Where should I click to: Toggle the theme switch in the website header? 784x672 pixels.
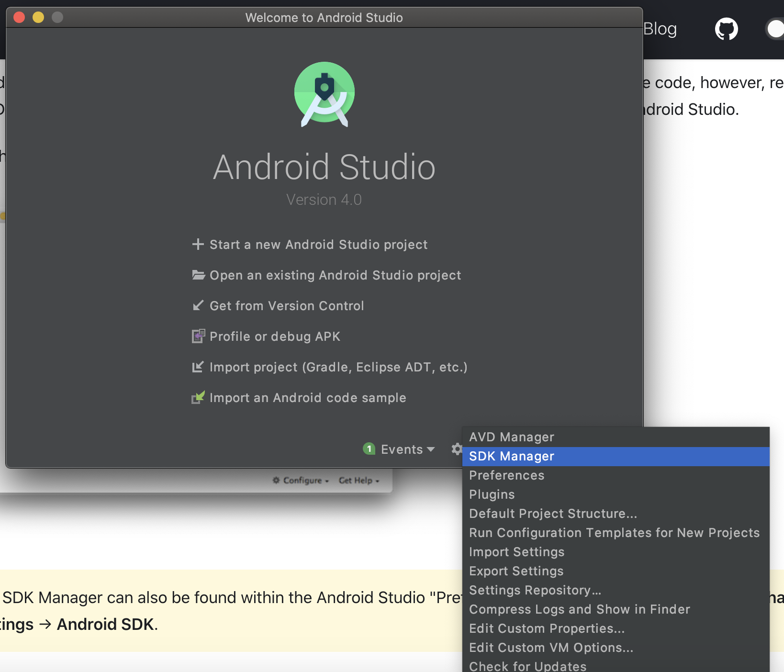tap(774, 29)
